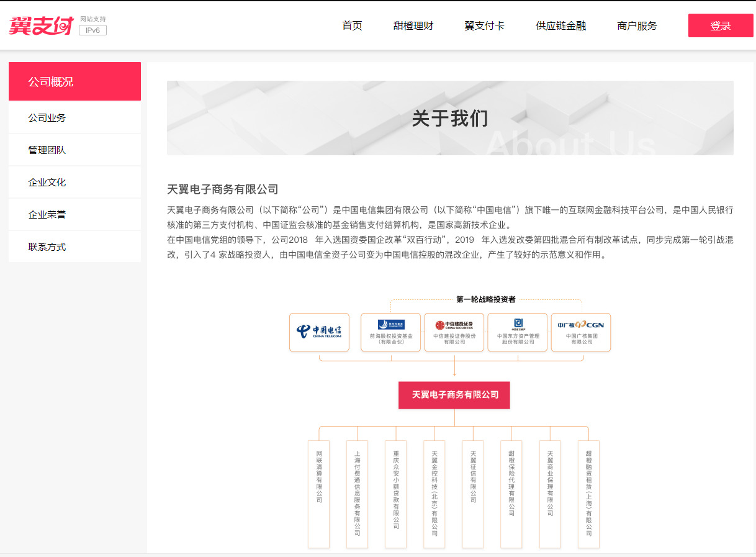Click the 中国东方资产管理 logo box
Image resolution: width=756 pixels, height=557 pixels.
(x=518, y=332)
